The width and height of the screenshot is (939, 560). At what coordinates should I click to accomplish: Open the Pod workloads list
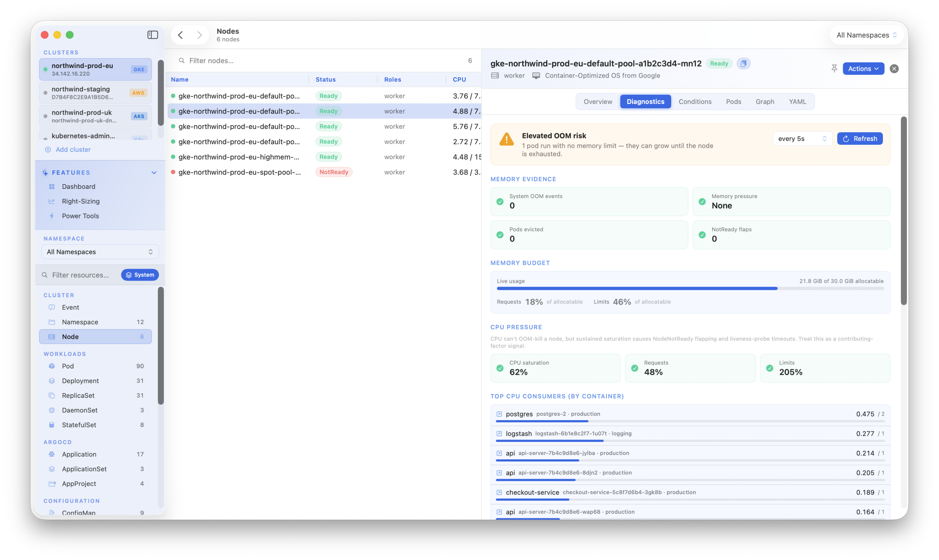point(95,366)
